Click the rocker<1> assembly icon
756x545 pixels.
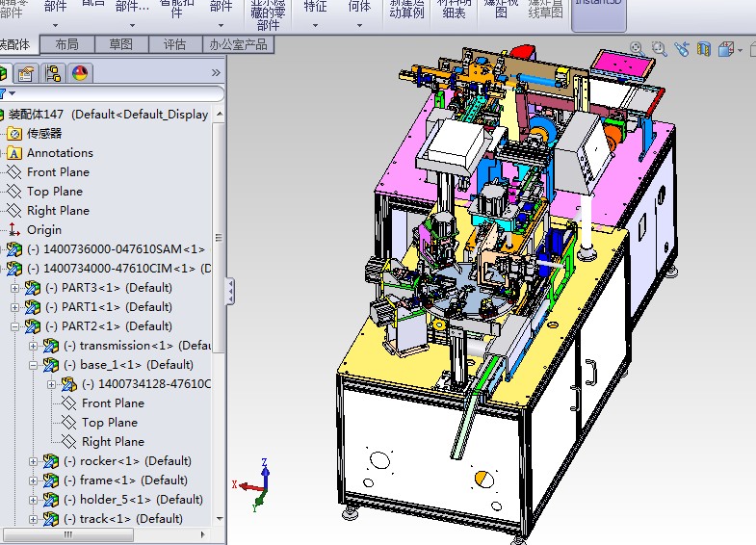[51, 461]
